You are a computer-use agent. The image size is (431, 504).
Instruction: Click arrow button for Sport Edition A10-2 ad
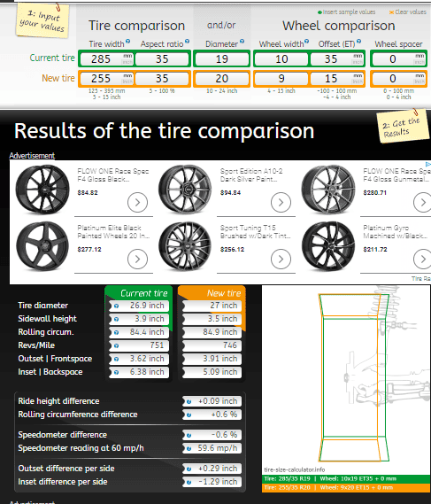[x=281, y=203]
